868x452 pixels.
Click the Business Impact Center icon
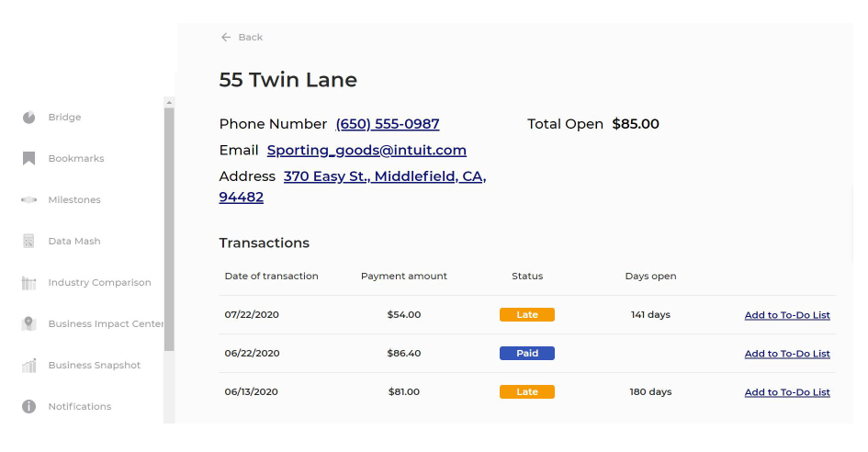[29, 323]
